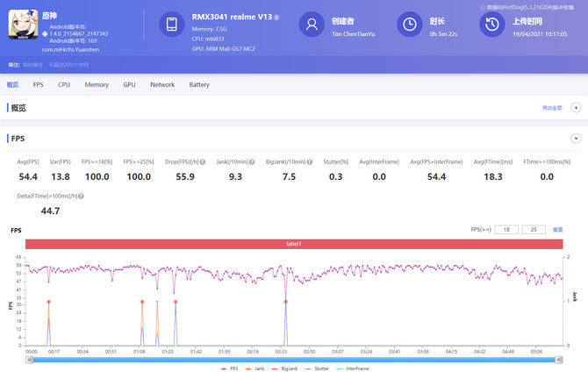Image resolution: width=588 pixels, height=372 pixels.
Task: Toggle the BigJank series in chart legend
Action: point(284,369)
